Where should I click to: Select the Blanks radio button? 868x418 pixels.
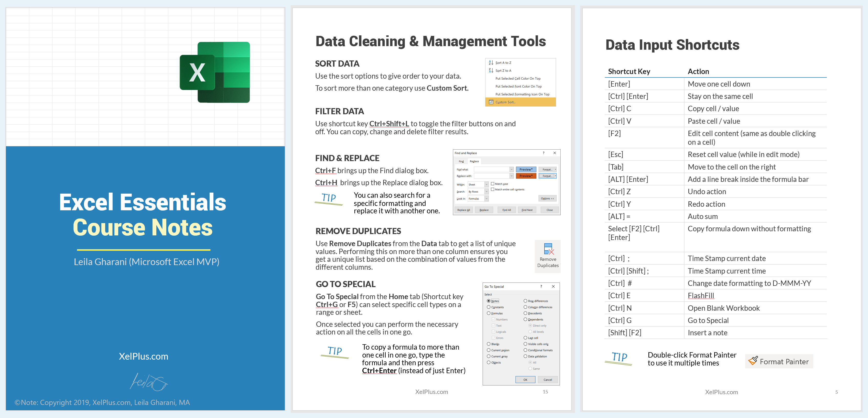(489, 344)
